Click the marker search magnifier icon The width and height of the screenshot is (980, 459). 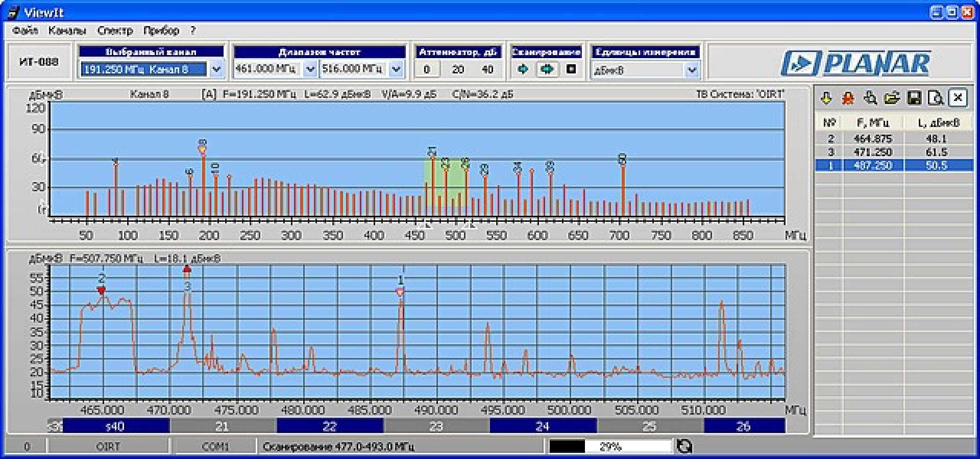(870, 98)
